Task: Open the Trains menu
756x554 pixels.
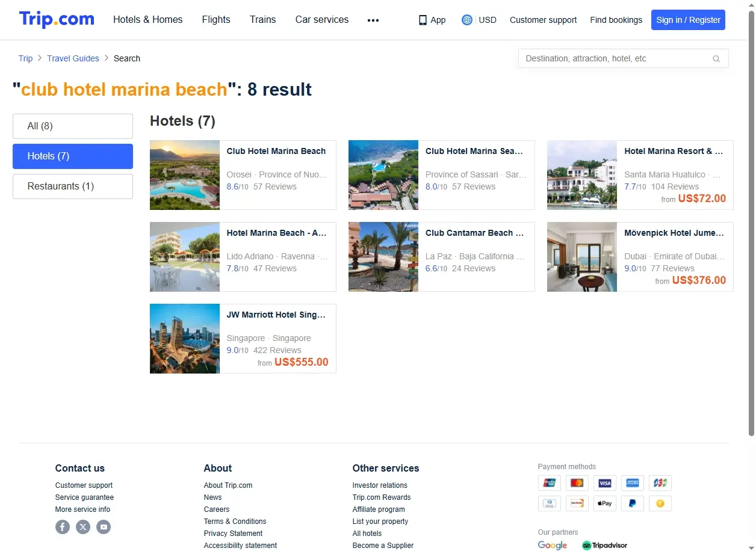Action: point(263,20)
